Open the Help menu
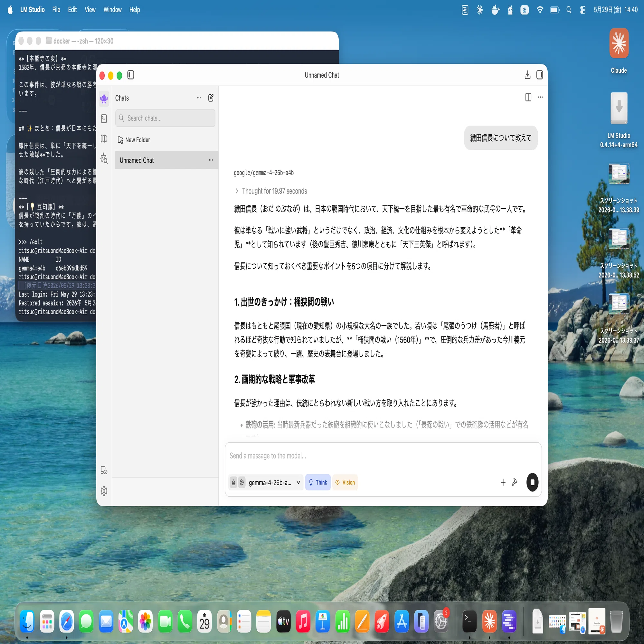 pyautogui.click(x=135, y=10)
